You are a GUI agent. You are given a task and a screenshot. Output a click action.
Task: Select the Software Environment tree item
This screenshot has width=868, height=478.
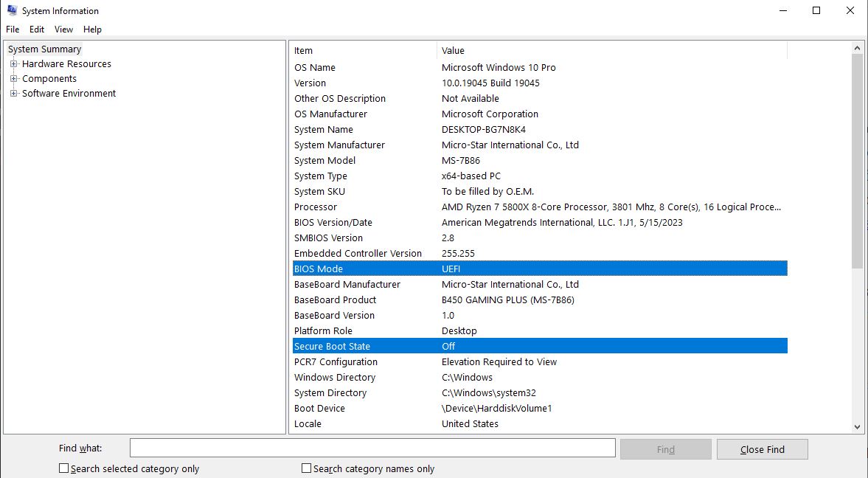click(69, 93)
